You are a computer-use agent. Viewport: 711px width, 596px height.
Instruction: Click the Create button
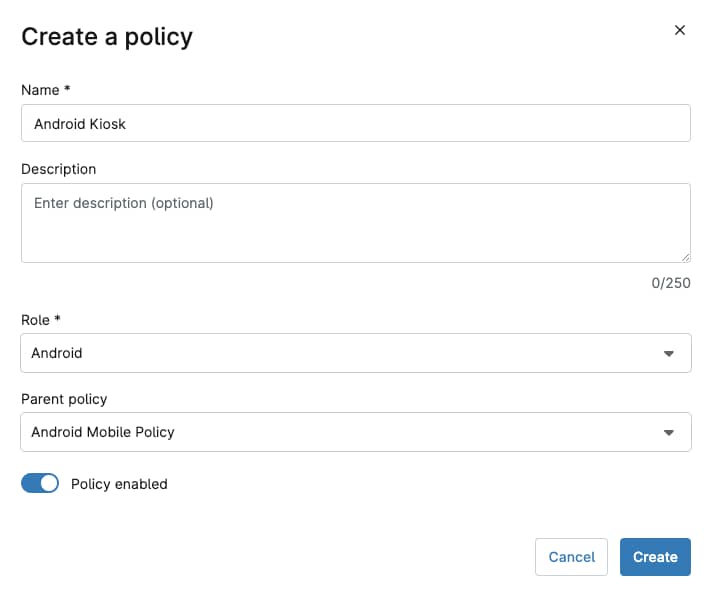655,557
